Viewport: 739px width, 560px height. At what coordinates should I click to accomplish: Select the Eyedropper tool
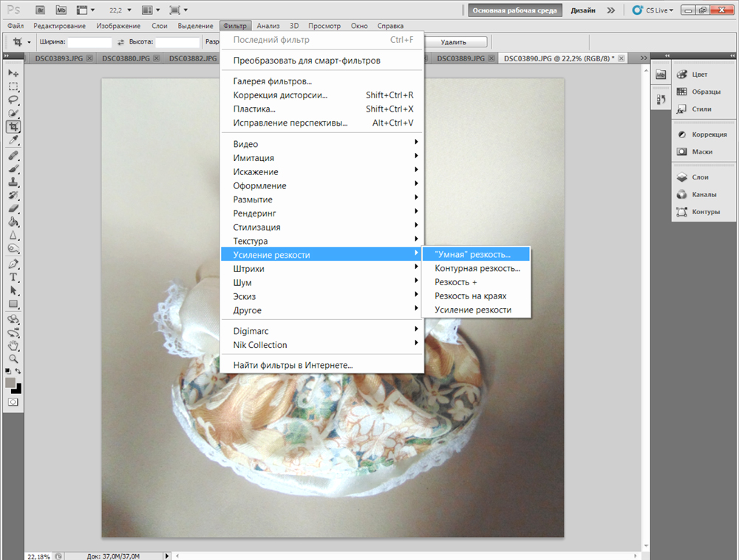tap(13, 140)
